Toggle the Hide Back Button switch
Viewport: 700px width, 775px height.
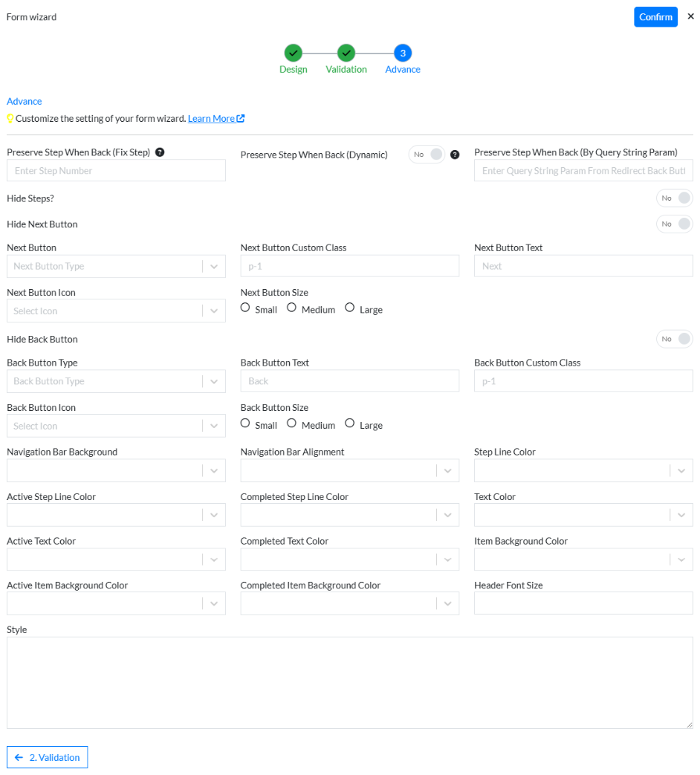(674, 339)
